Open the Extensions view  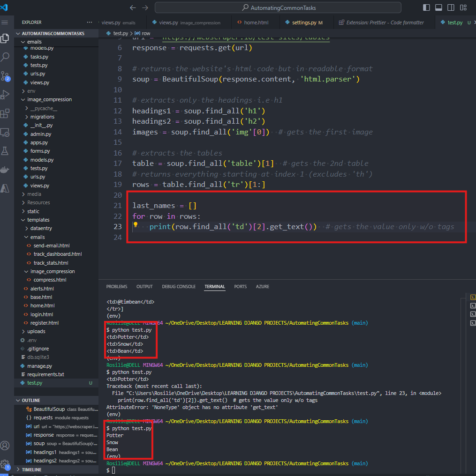5,113
